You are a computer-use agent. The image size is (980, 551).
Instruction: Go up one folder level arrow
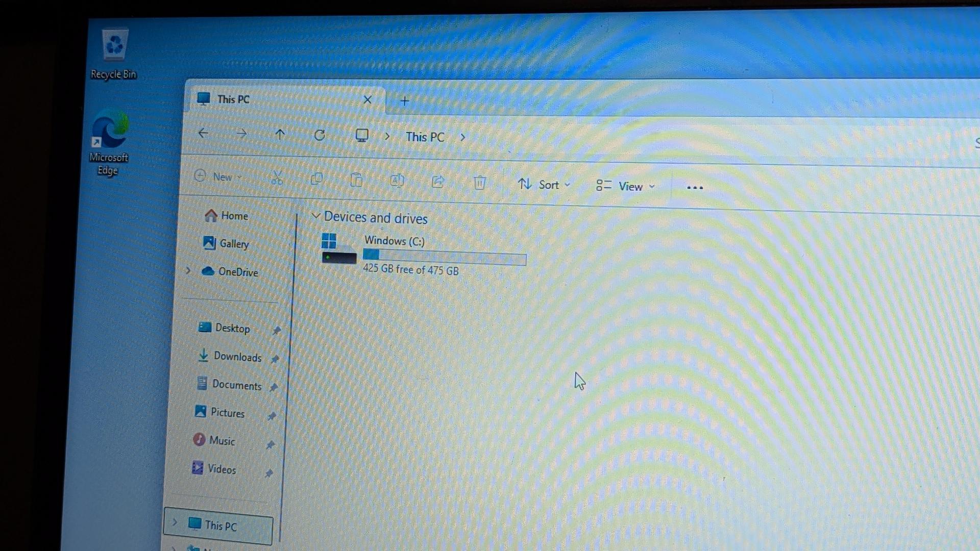click(x=280, y=134)
